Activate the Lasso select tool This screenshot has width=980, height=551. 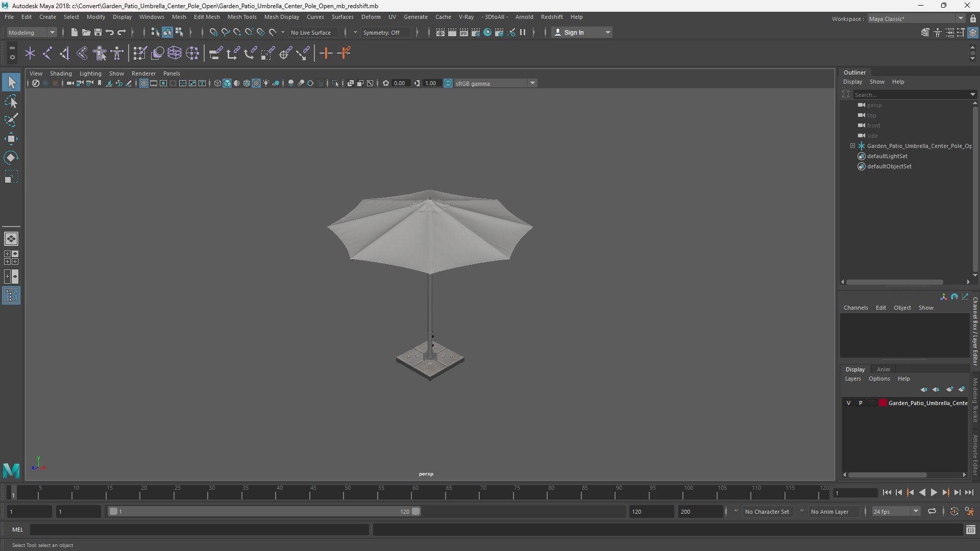pos(11,101)
